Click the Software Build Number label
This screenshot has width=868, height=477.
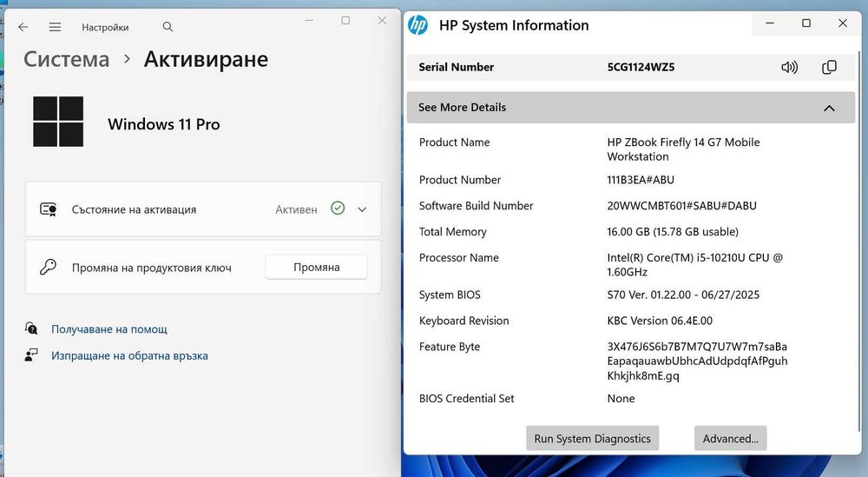[x=476, y=206]
